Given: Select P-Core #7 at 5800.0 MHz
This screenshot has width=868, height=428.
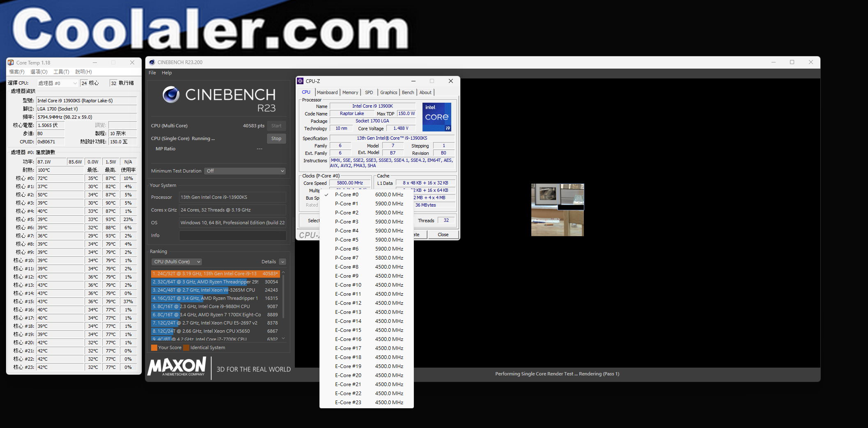Looking at the screenshot, I should [x=366, y=258].
